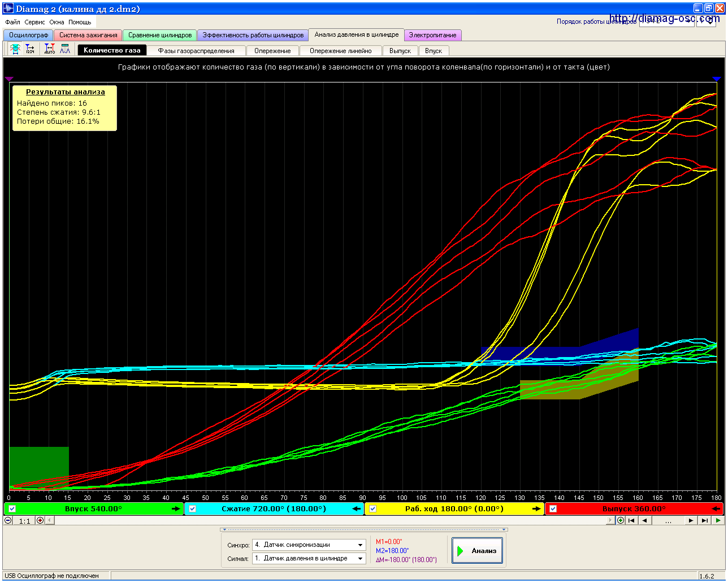
Task: Click the purple left marker triangle
Action: pos(8,79)
